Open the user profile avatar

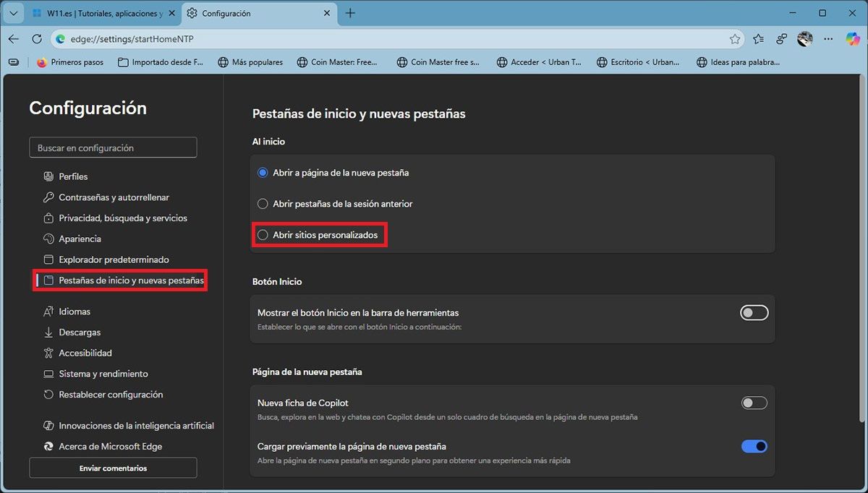[805, 39]
